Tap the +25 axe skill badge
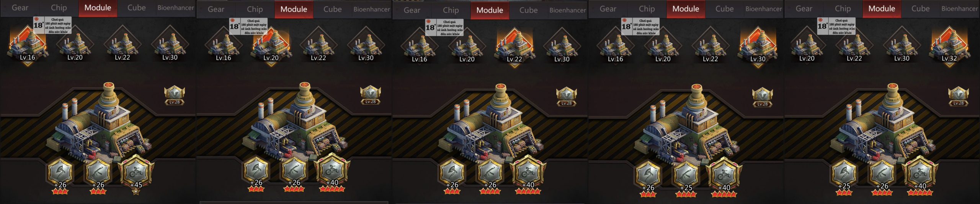Screen dimensions: 980x204 tap(844, 174)
